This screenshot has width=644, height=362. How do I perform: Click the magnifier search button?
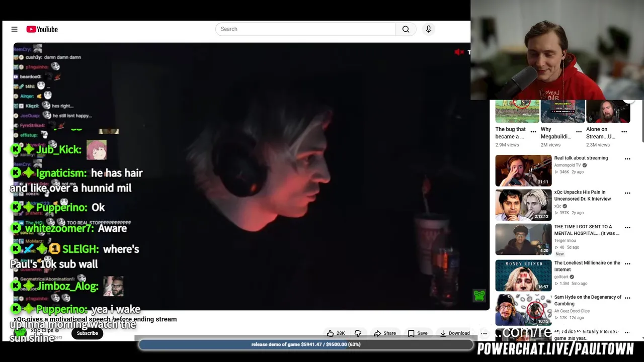406,29
